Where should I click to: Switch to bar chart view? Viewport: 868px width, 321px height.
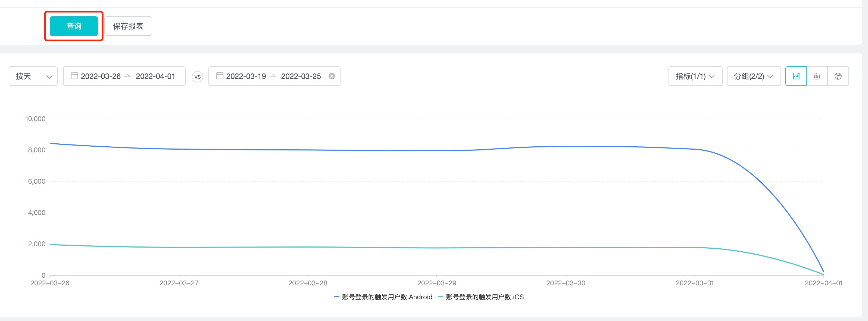click(817, 76)
